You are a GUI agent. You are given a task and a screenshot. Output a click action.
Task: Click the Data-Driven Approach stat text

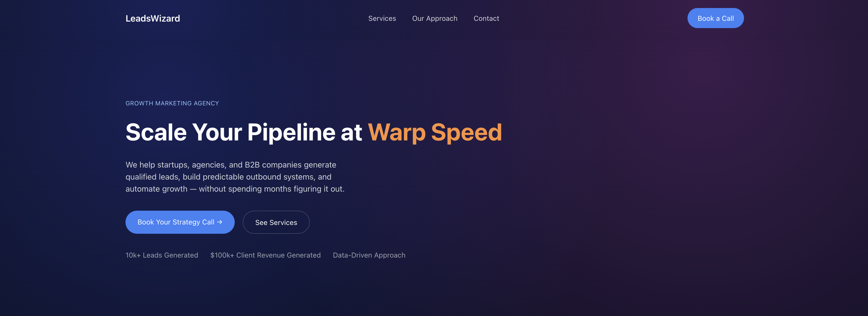pyautogui.click(x=369, y=255)
